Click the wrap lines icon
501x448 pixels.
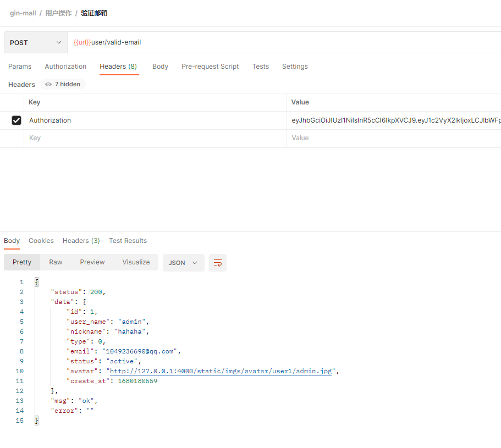[x=218, y=263]
